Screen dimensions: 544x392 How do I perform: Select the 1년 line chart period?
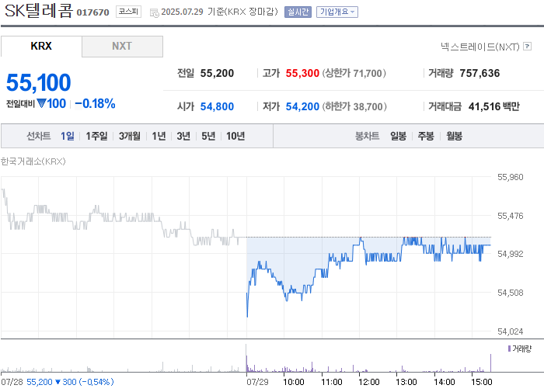pyautogui.click(x=159, y=136)
